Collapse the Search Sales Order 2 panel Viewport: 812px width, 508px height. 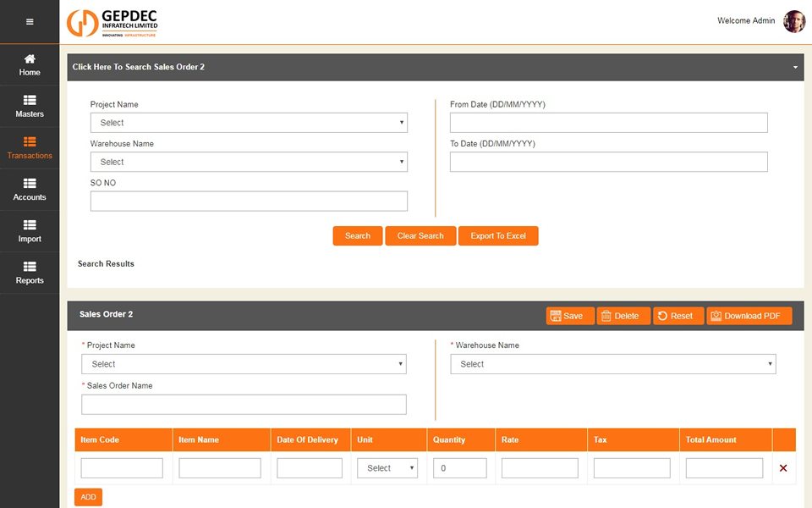click(795, 67)
